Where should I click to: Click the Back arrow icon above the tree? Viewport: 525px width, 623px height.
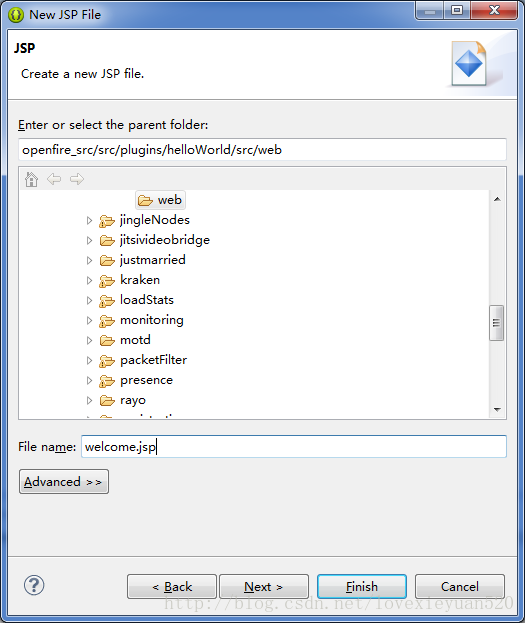[x=54, y=179]
